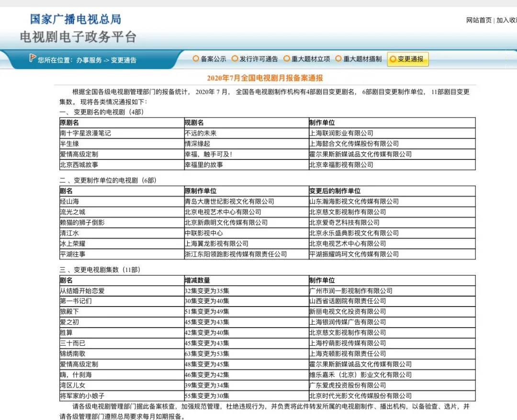Viewport: 517px width, 420px height.
Task: Select the 幸福里的故事 cell
Action: point(247,165)
